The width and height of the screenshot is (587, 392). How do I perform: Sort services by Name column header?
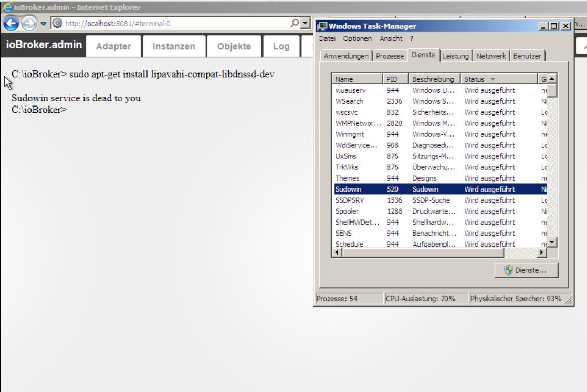357,79
